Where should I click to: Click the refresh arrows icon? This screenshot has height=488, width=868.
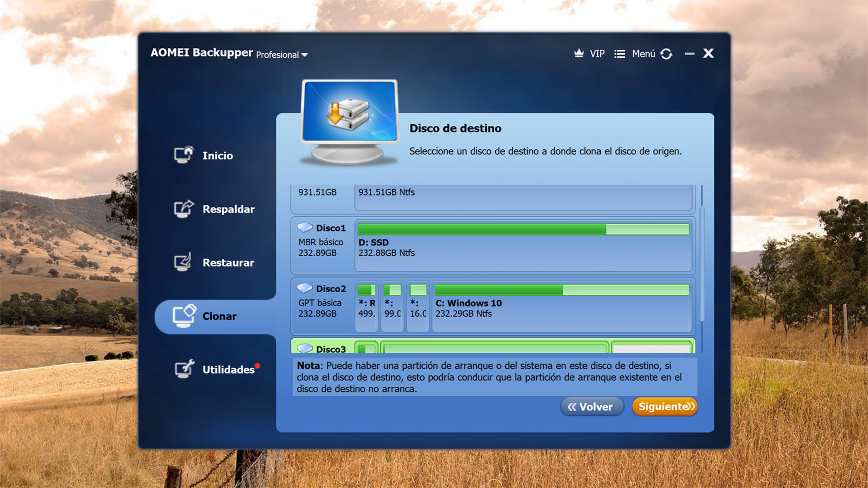point(666,54)
